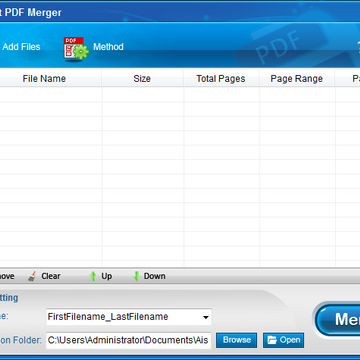Click the green Down arrow icon
The image size is (360, 360).
(136, 276)
